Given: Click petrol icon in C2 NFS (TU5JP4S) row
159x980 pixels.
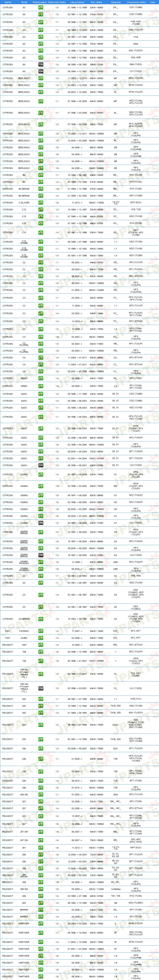Looking at the screenshot, I should (41, 290).
